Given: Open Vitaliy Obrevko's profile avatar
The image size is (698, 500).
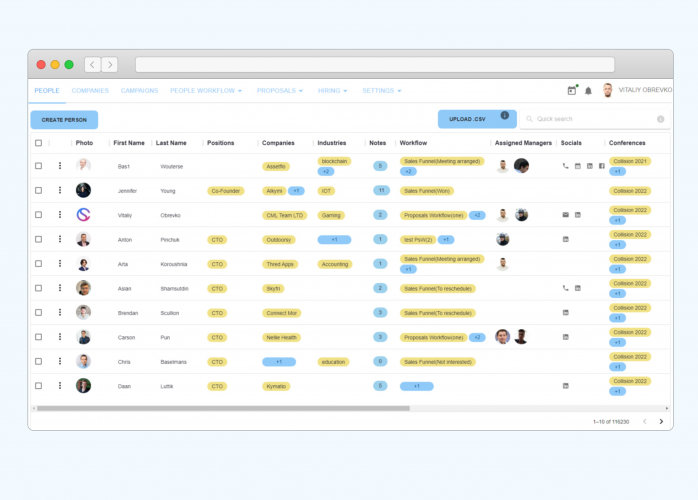Looking at the screenshot, I should 607,90.
